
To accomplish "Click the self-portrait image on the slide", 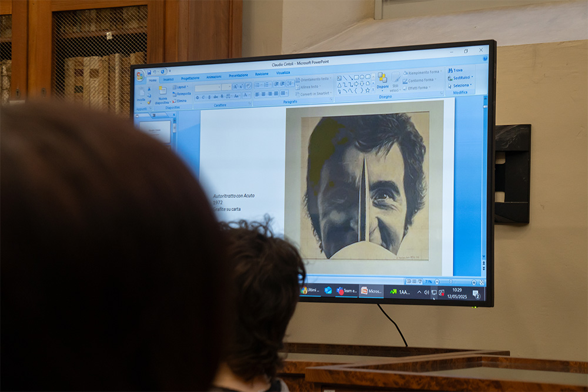I will tap(365, 187).
